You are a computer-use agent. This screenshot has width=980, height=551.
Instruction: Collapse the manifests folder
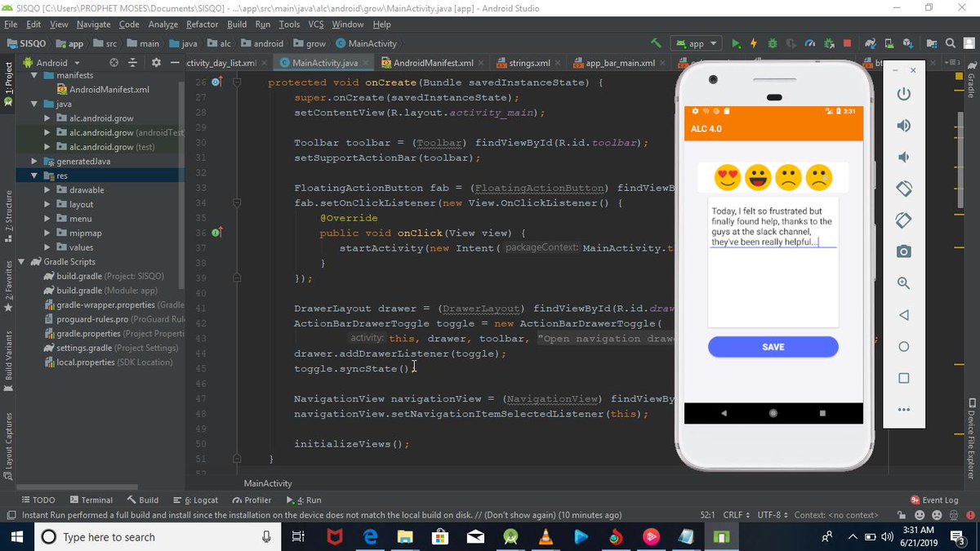click(x=35, y=75)
